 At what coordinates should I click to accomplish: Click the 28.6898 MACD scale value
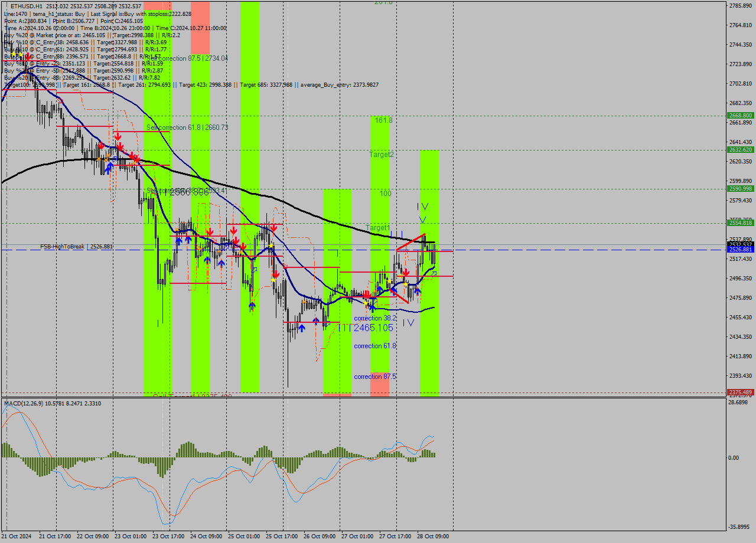pos(739,402)
